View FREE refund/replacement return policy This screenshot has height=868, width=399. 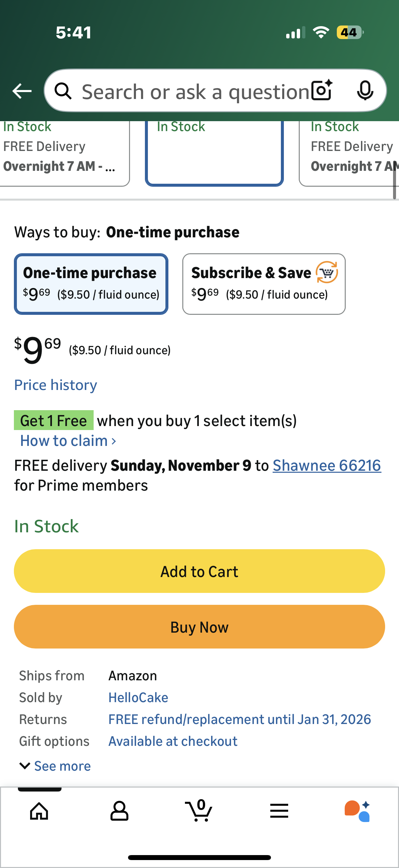coord(240,719)
